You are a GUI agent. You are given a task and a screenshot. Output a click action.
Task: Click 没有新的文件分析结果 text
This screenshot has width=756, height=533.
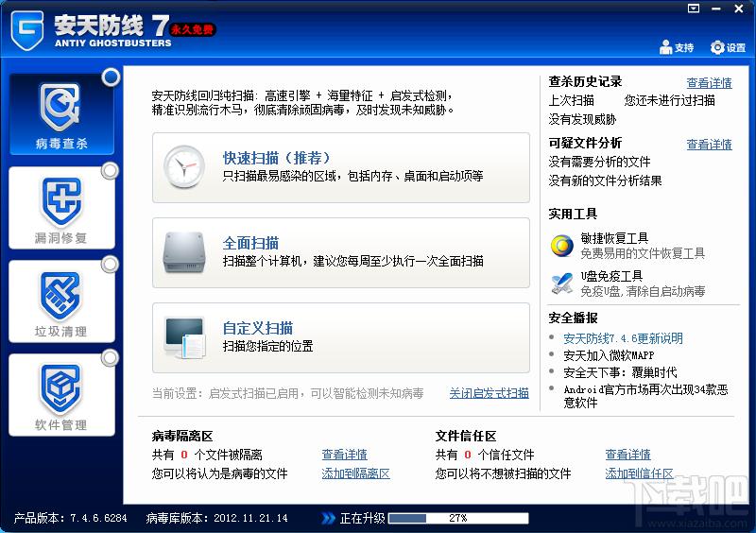(x=605, y=181)
